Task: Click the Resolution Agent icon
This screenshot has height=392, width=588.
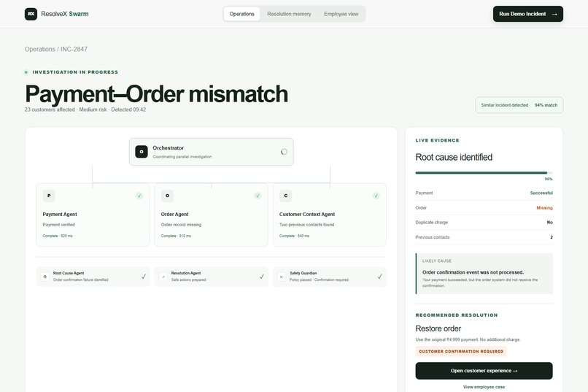Action: [x=163, y=277]
